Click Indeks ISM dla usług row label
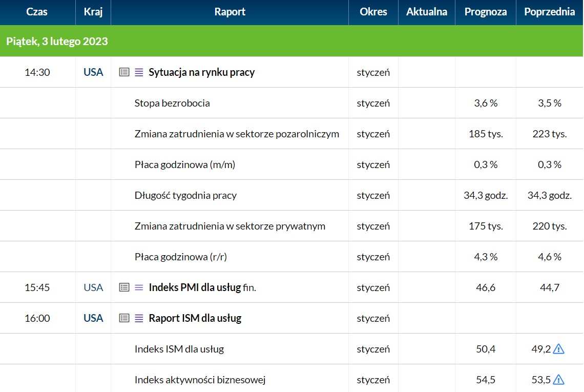The height and width of the screenshot is (392, 584). [x=179, y=349]
